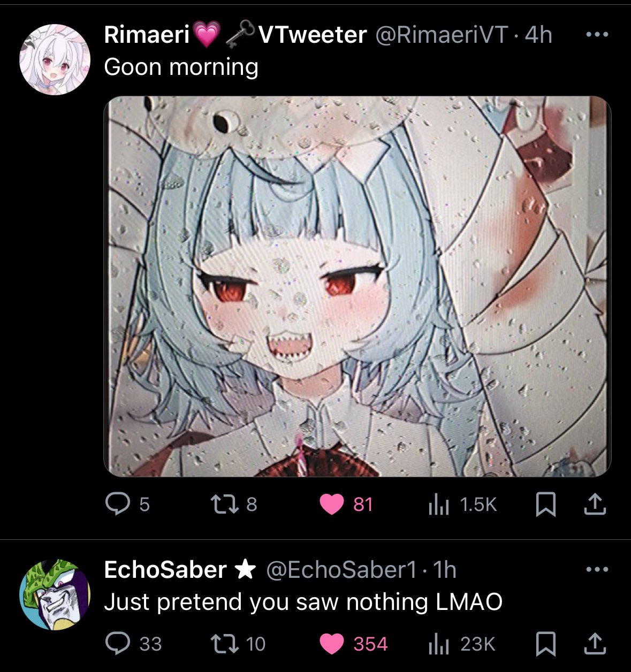Unlike Rimaeri's tweet with 81 likes
The image size is (631, 672).
346,504
